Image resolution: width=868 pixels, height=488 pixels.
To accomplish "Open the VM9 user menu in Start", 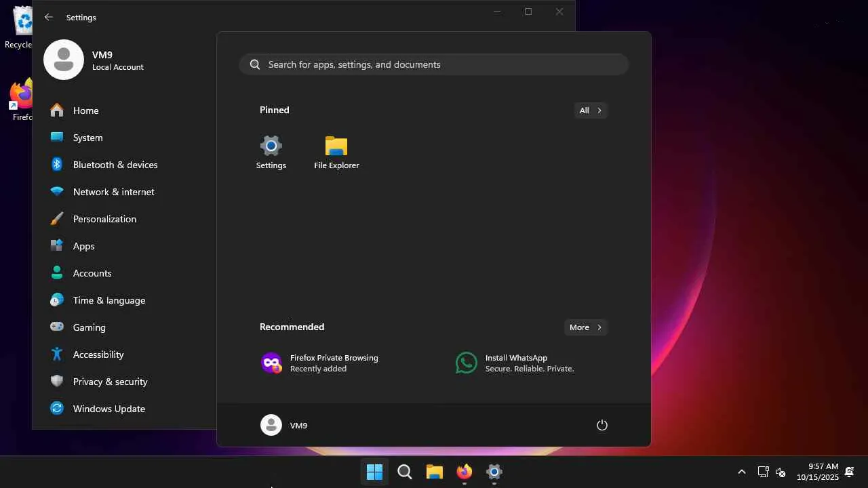I will (284, 425).
